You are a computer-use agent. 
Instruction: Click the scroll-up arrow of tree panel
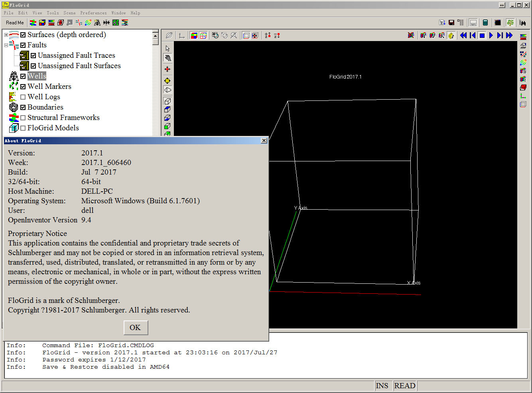(156, 35)
